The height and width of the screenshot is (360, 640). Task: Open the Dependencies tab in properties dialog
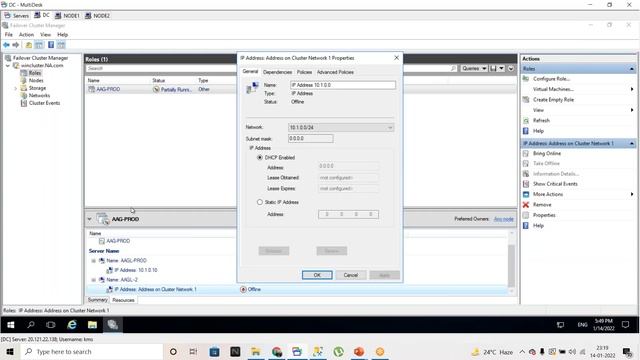tap(277, 72)
